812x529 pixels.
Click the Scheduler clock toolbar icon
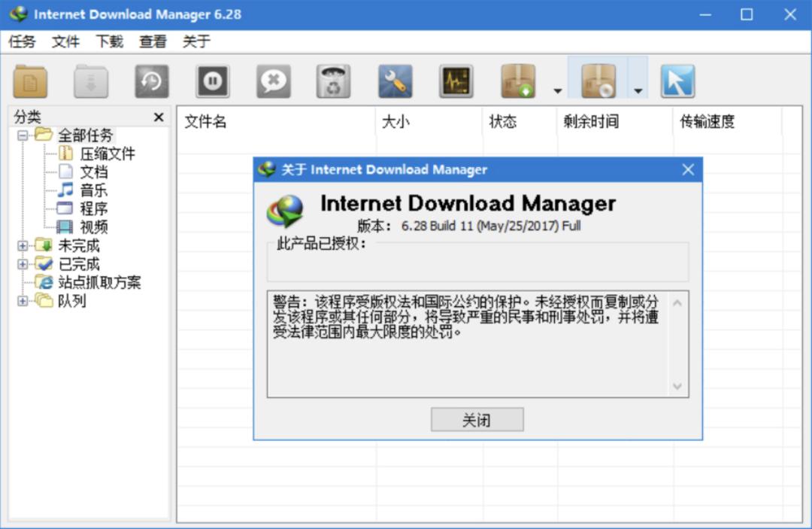(x=152, y=81)
